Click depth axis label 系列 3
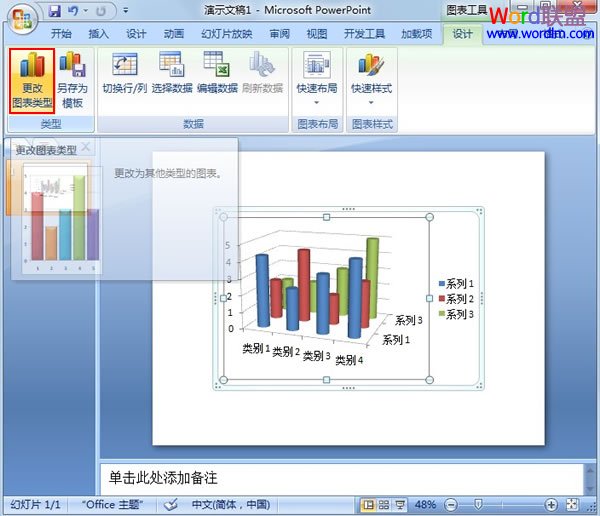600x516 pixels. coord(408,320)
